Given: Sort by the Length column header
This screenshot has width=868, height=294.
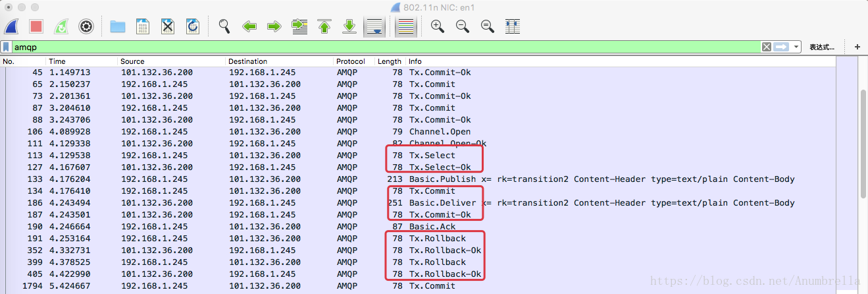Looking at the screenshot, I should pos(390,61).
